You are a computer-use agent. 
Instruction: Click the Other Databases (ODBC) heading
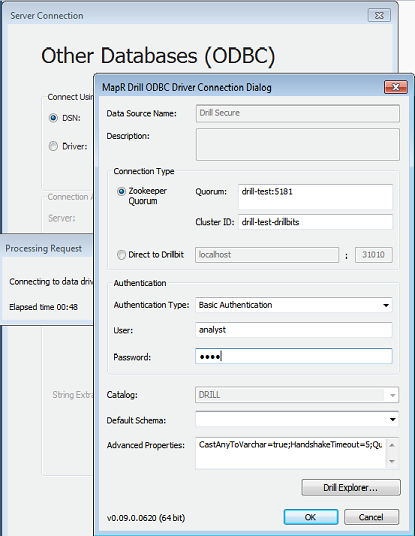[x=158, y=56]
